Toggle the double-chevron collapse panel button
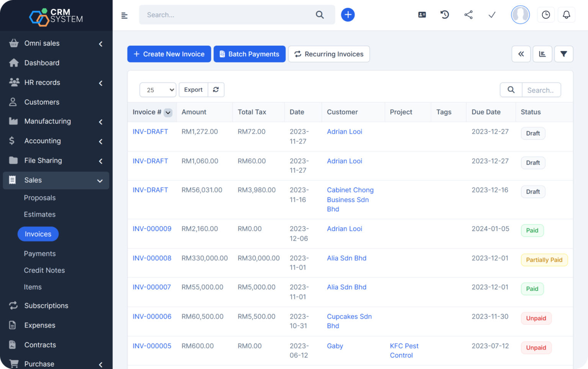588x369 pixels. pos(521,54)
